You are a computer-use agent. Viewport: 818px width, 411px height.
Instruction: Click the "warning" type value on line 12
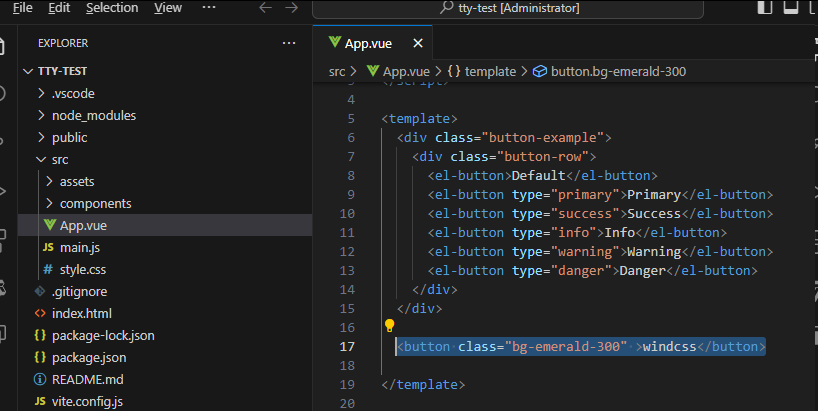pos(589,251)
